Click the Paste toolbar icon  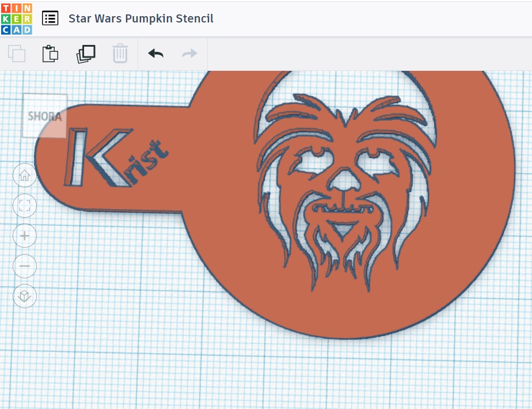[50, 54]
